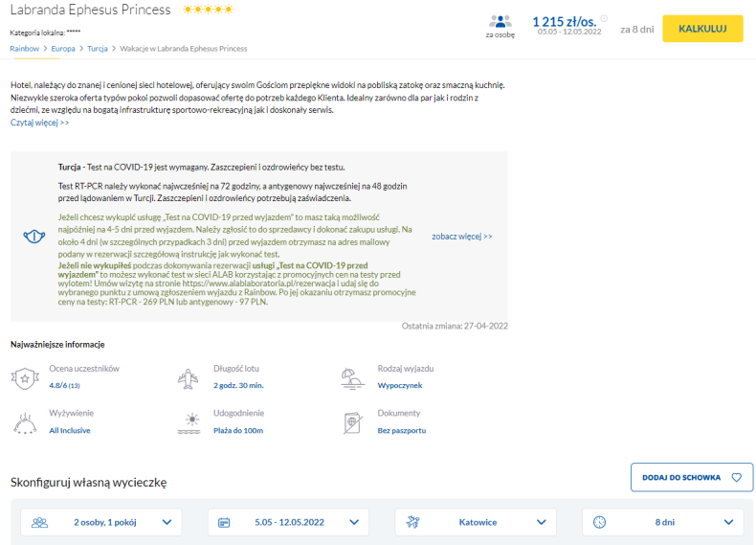Open the '8 dni' duration dropdown
This screenshot has width=756, height=545.
click(662, 522)
